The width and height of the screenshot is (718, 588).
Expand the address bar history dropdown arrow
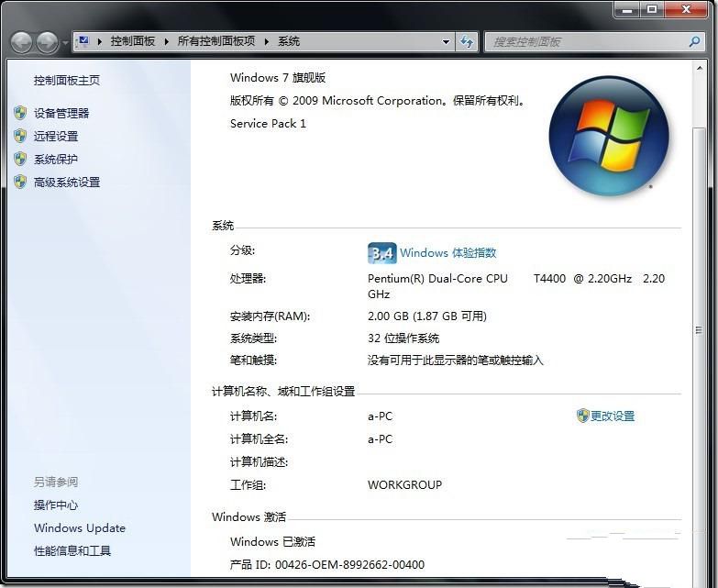tap(447, 41)
